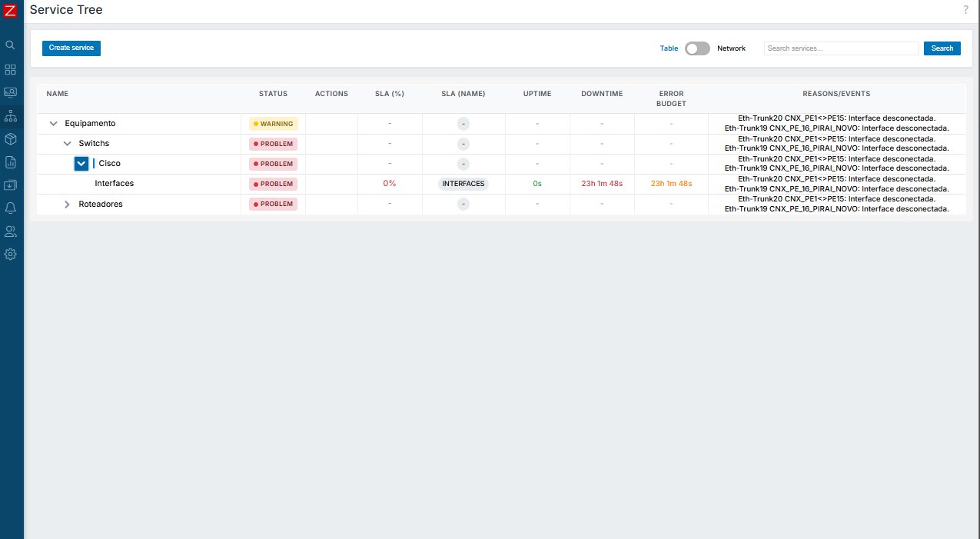Click the ERROR BUDGET column header

click(671, 98)
